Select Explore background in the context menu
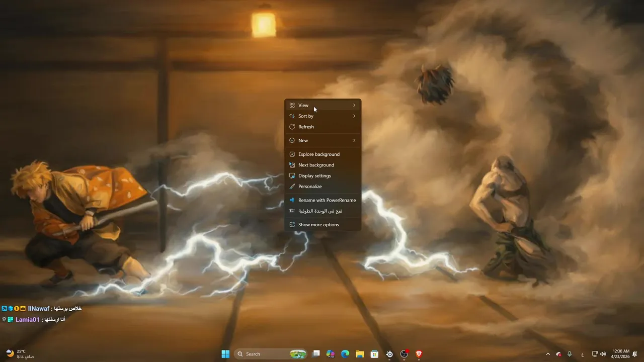 point(323,154)
